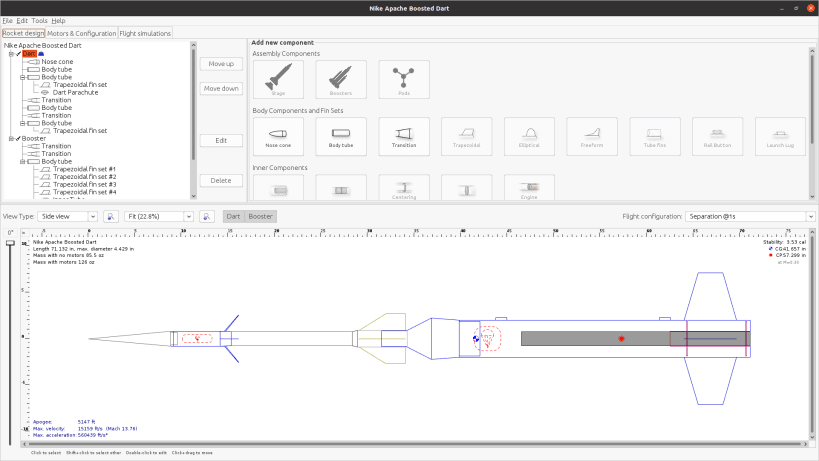Select first Transition under Booster
819x461 pixels.
coord(56,146)
